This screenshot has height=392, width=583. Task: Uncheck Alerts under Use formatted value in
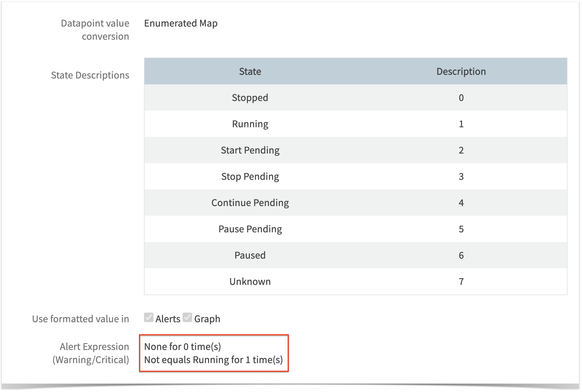[x=149, y=318]
